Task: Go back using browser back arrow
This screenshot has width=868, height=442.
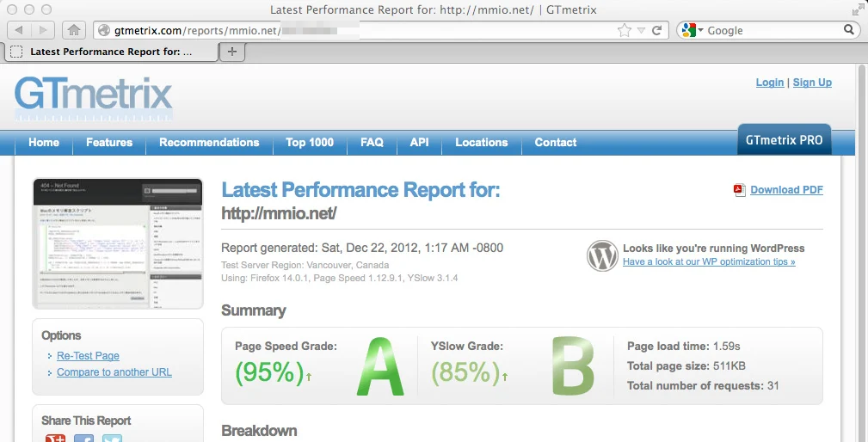Action: point(20,30)
